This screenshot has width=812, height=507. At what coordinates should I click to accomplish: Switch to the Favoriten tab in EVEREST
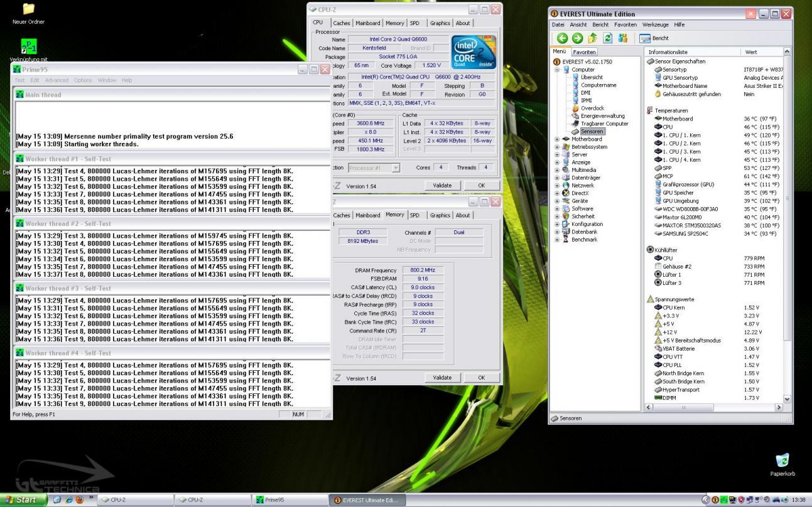pos(585,52)
